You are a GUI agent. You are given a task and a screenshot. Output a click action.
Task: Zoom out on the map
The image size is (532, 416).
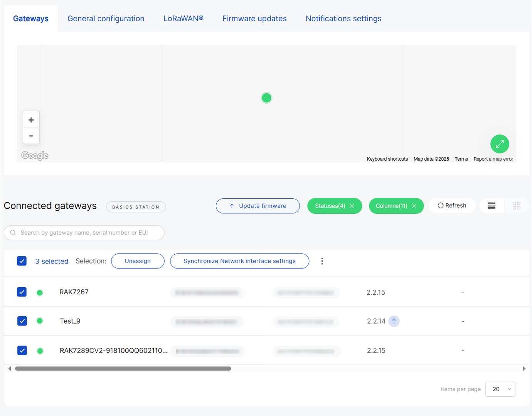pos(31,136)
